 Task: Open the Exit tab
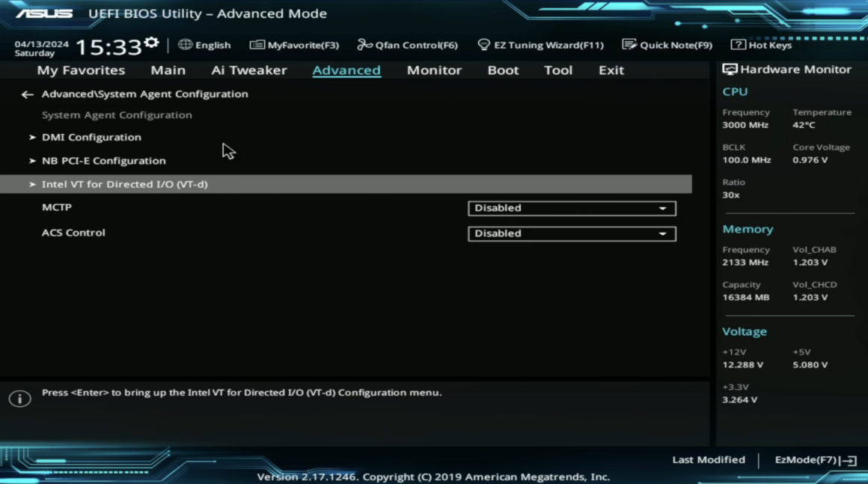611,70
